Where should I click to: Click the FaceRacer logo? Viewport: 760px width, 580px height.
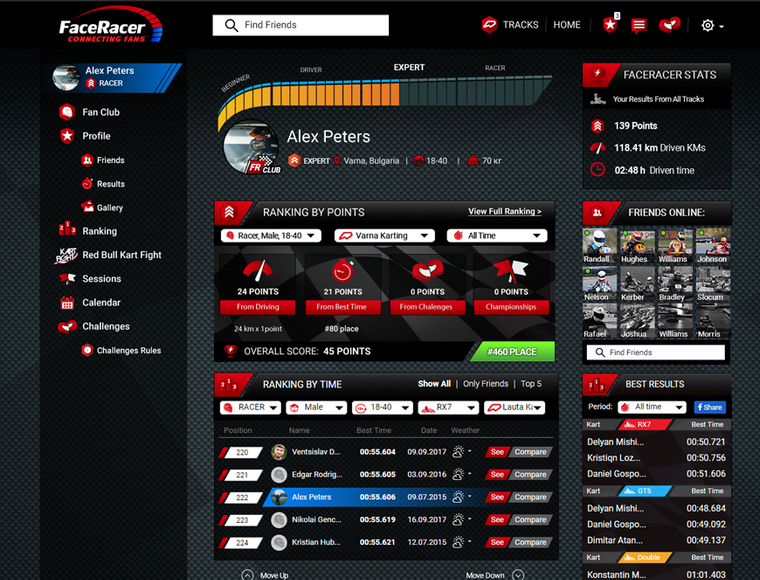111,25
